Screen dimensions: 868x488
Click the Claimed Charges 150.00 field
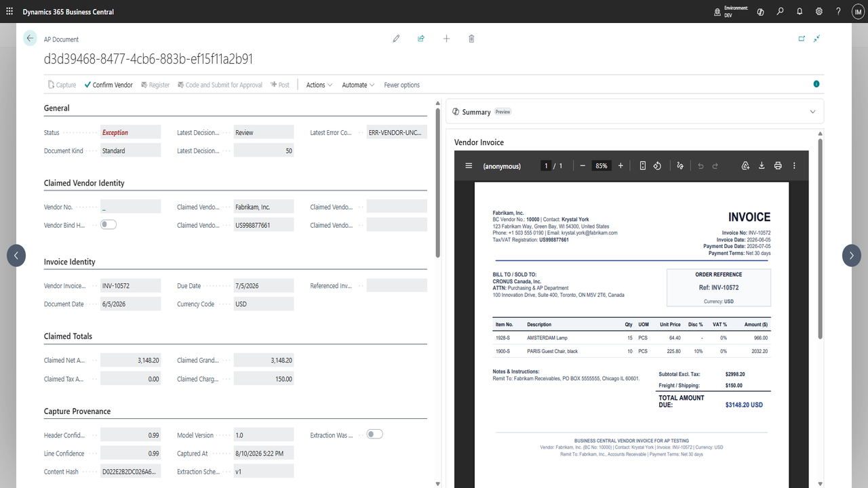click(x=263, y=378)
